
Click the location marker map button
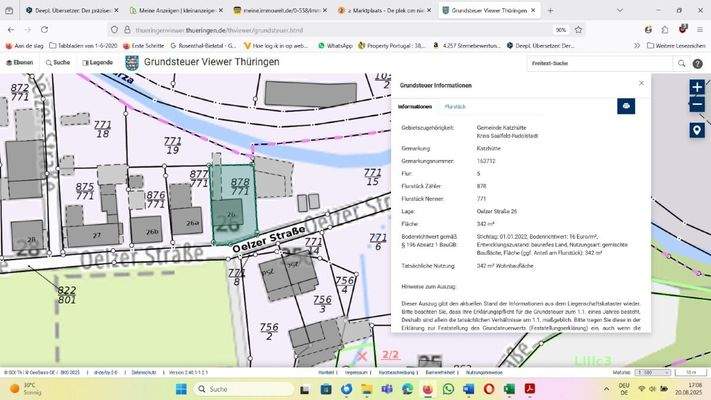[697, 131]
